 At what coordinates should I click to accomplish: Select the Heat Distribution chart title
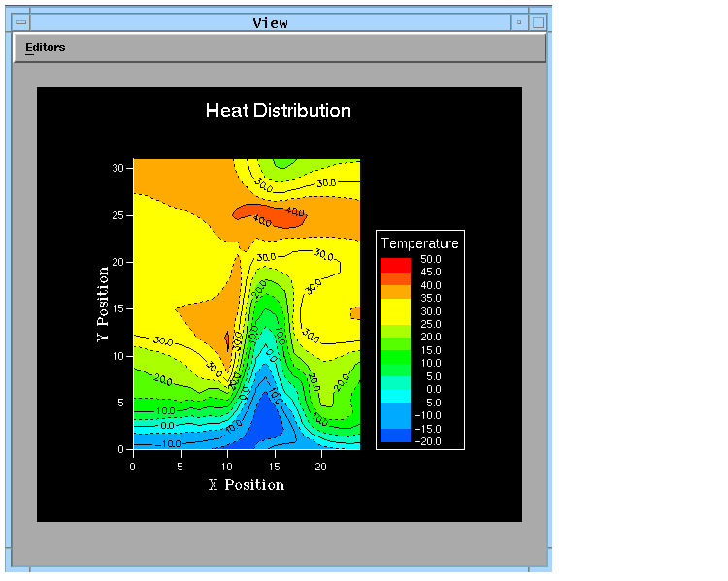tap(279, 111)
